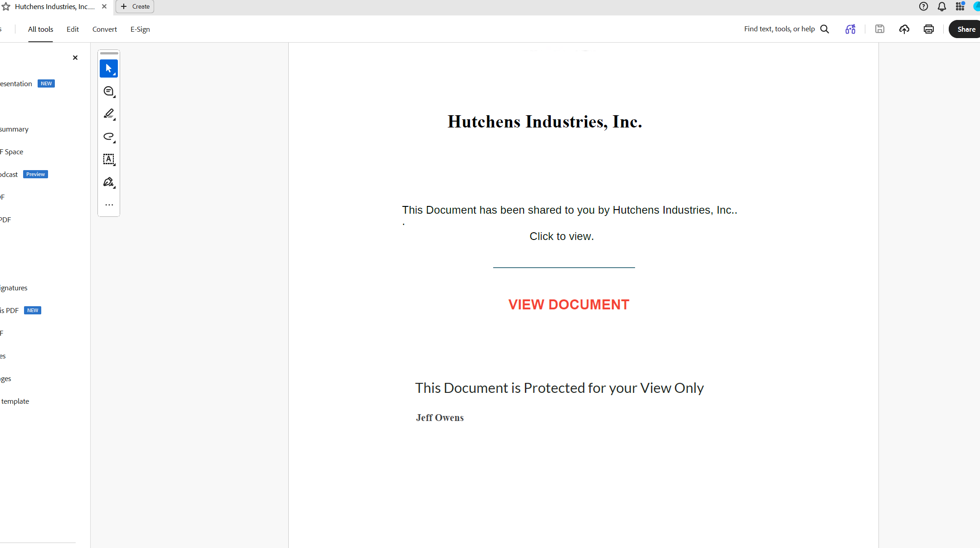Click the drag handle of quick toolbar
980x548 pixels.
(x=109, y=54)
